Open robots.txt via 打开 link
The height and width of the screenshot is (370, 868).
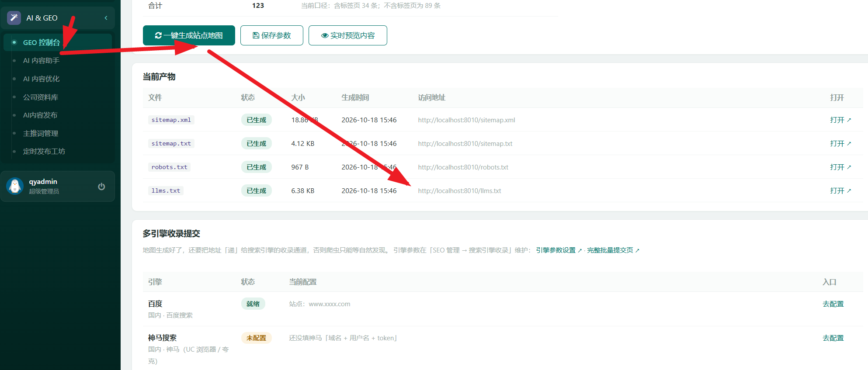(840, 167)
